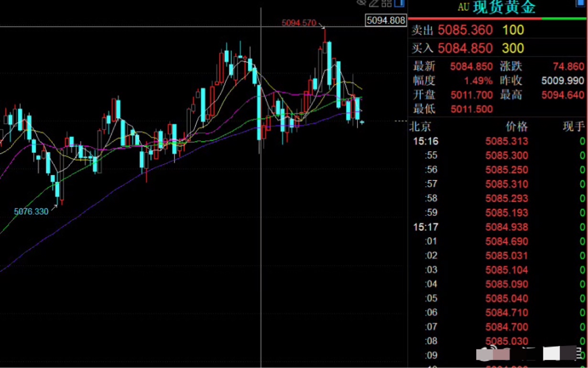
Task: Click the red portion of buy-sell ratio bar
Action: [x=475, y=19]
